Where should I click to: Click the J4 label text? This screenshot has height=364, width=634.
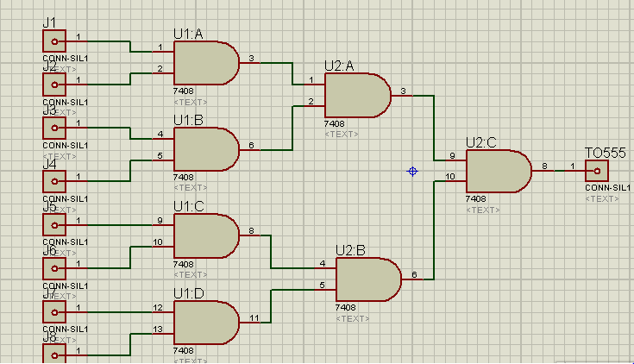[49, 164]
